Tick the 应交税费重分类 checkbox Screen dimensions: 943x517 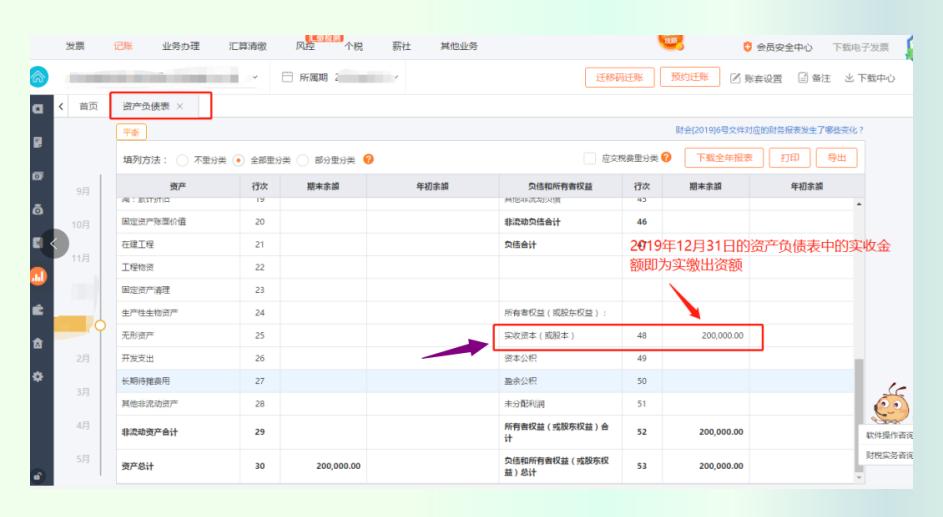click(x=589, y=158)
